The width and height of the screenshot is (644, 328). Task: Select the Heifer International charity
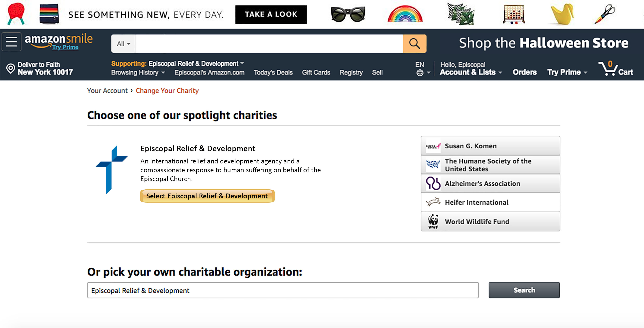(490, 202)
